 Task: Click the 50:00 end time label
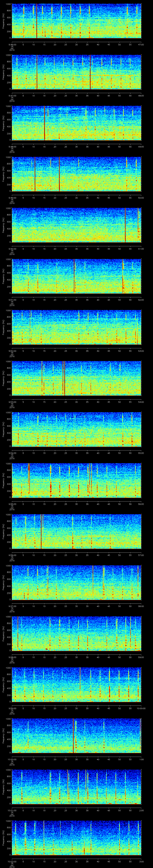click(141, 198)
